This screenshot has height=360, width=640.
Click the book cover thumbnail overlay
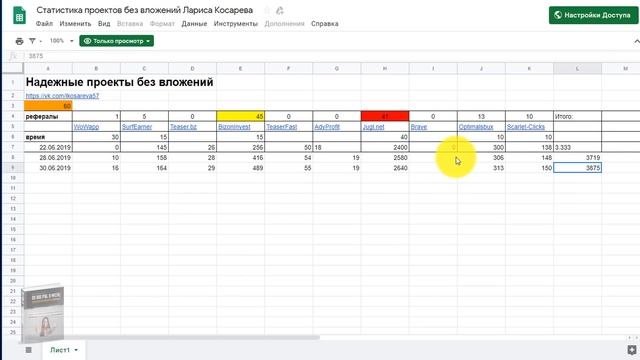(x=42, y=313)
